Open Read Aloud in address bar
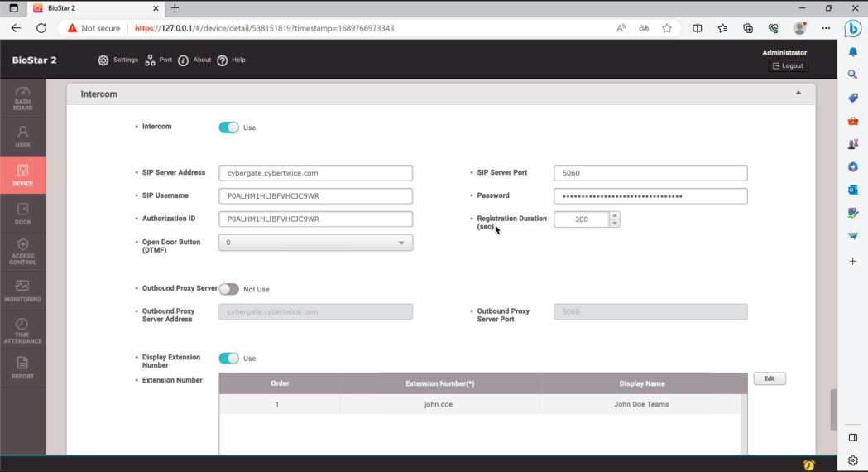 [x=621, y=28]
